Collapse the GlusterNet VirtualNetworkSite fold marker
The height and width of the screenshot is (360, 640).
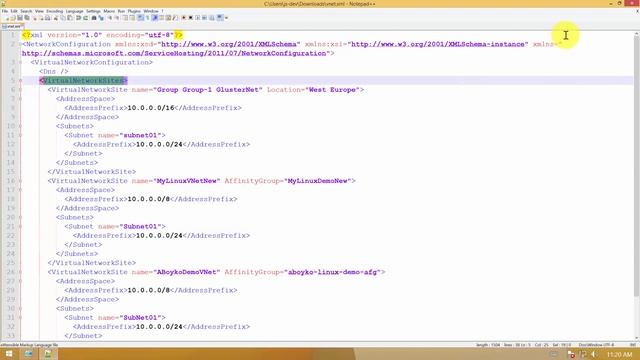pos(20,90)
